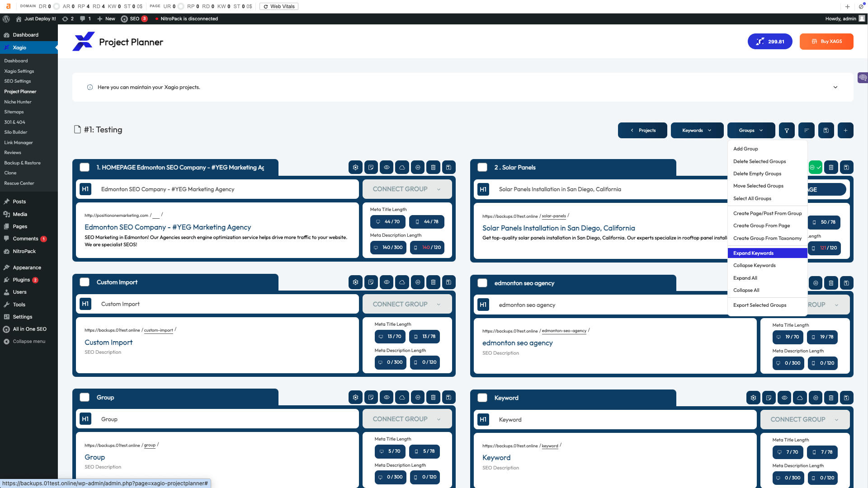868x488 pixels.
Task: Edit H1 field Edmonton SEO Company
Action: click(217, 189)
